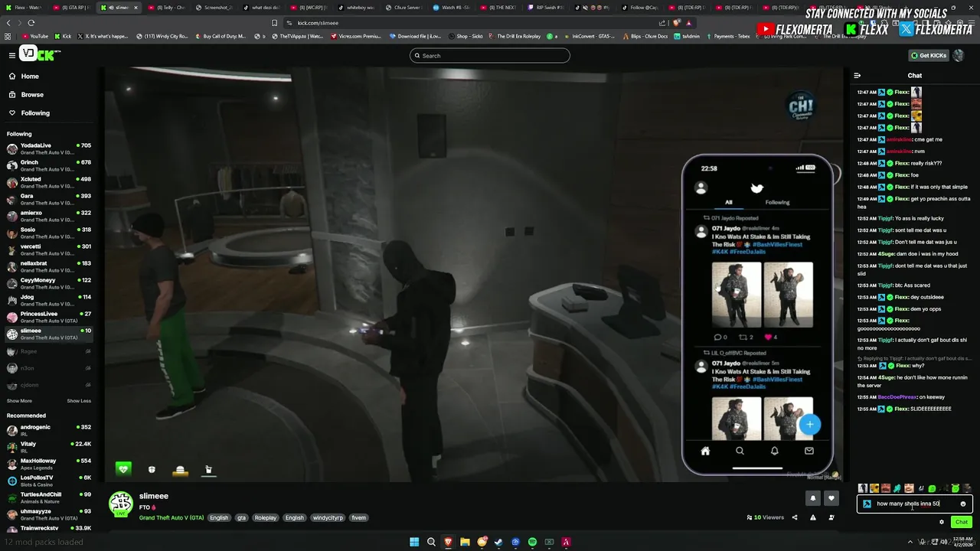Screen dimensions: 980x551
Task: Open Browse in Kick sidebar
Action: click(32, 94)
